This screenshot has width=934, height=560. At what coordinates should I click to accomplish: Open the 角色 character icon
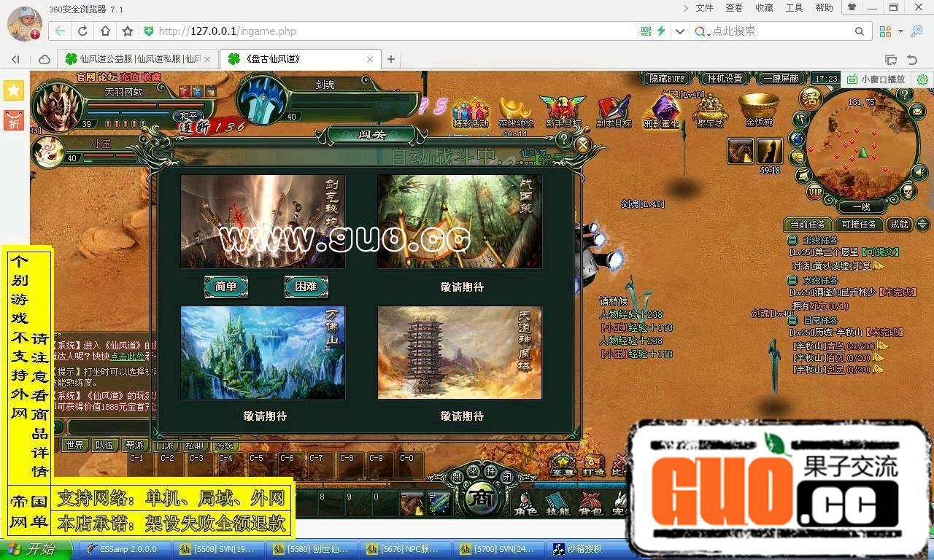click(x=526, y=503)
